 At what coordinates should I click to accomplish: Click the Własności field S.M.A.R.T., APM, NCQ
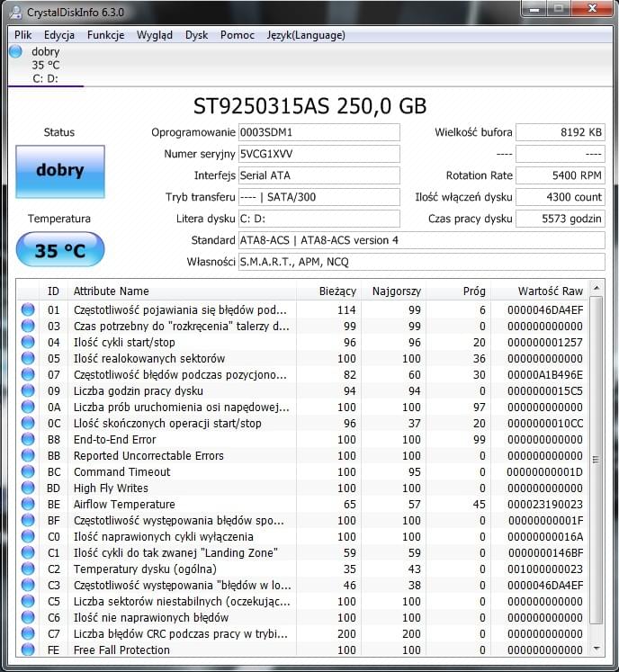(x=421, y=262)
